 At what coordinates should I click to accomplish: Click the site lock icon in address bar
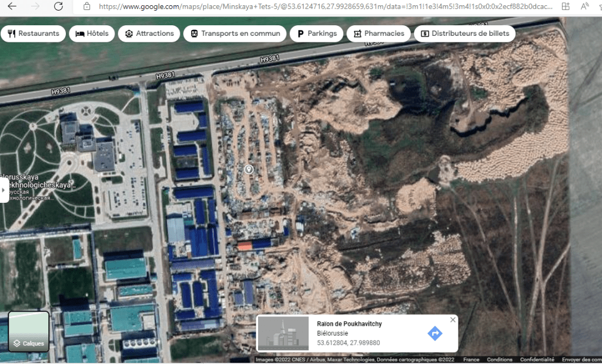87,6
